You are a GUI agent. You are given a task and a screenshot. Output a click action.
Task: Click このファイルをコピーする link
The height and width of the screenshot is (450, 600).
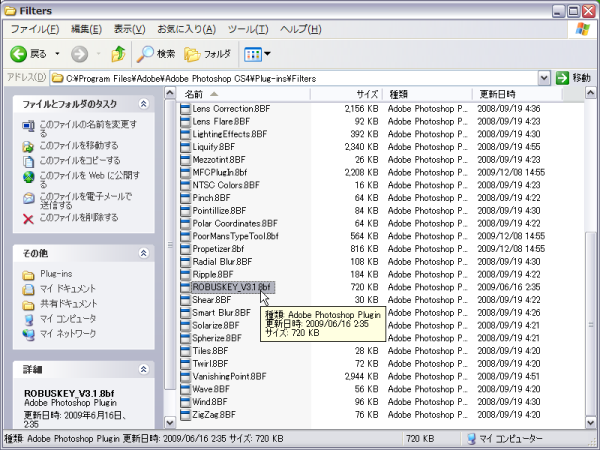[80, 160]
